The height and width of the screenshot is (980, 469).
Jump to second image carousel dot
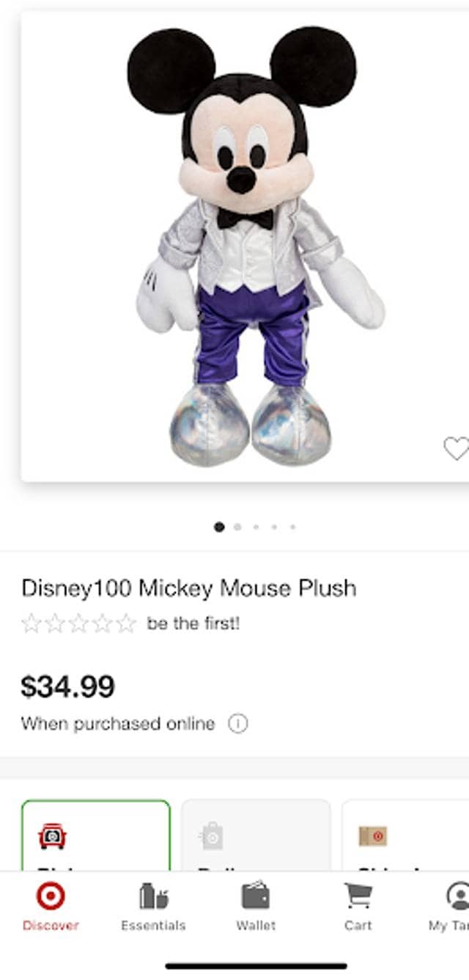(237, 527)
